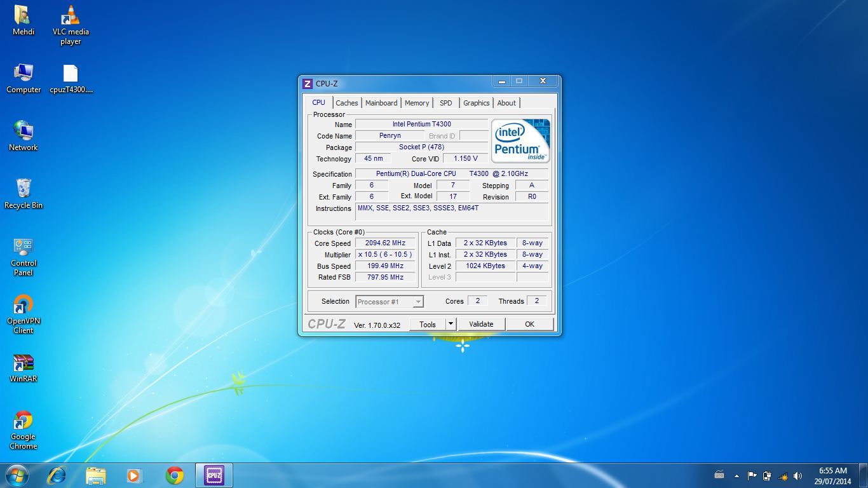The width and height of the screenshot is (868, 488).
Task: Open the Network desktop icon
Action: [24, 136]
